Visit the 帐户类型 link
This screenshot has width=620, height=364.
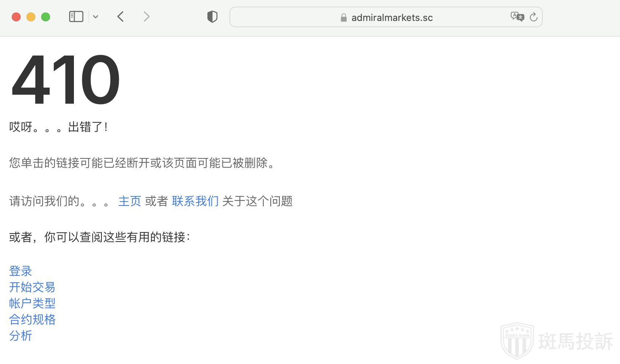point(32,303)
